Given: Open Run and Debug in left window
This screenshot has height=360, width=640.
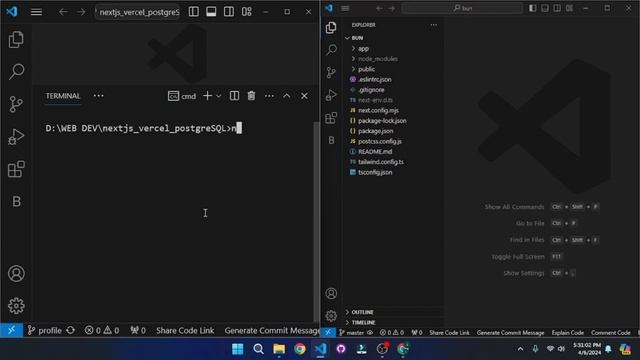Looking at the screenshot, I should point(16,136).
